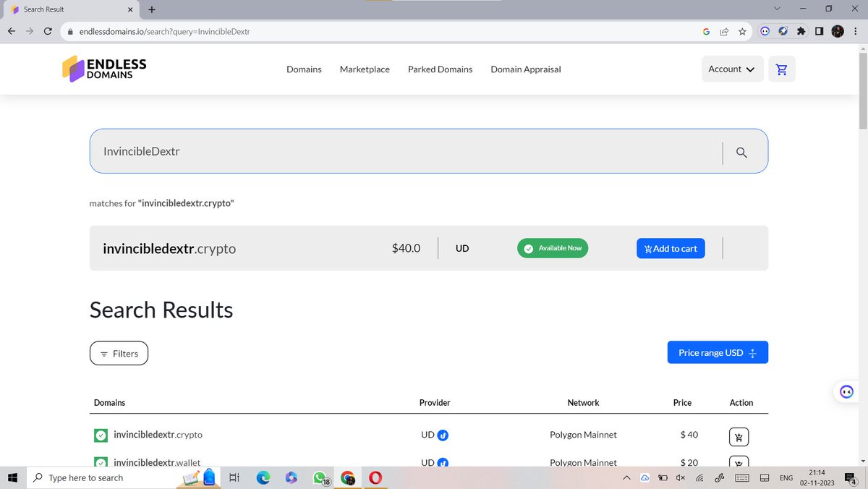Viewport: 868px width, 489px height.
Task: Open WhatsApp from taskbar
Action: point(320,477)
